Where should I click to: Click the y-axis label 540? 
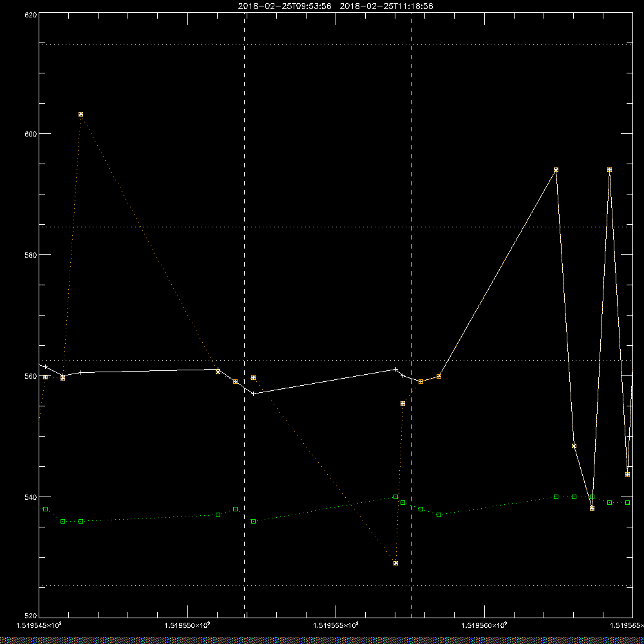(x=31, y=497)
